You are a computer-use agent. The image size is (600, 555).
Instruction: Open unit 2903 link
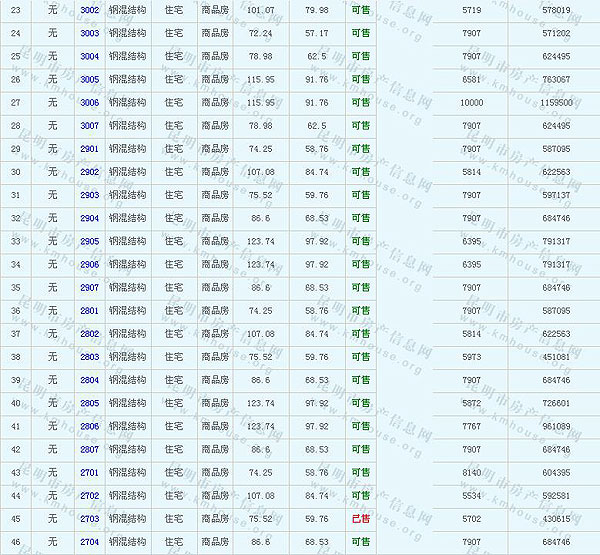coord(89,195)
